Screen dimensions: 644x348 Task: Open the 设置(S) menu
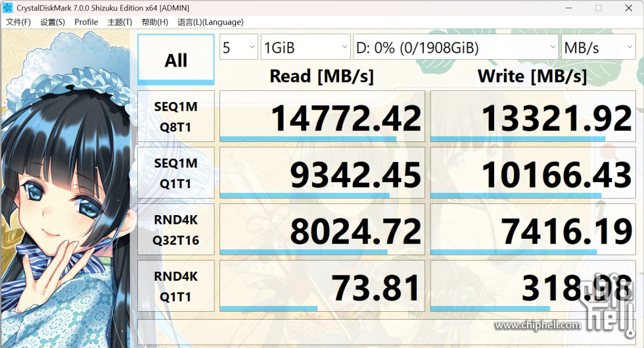(x=53, y=22)
